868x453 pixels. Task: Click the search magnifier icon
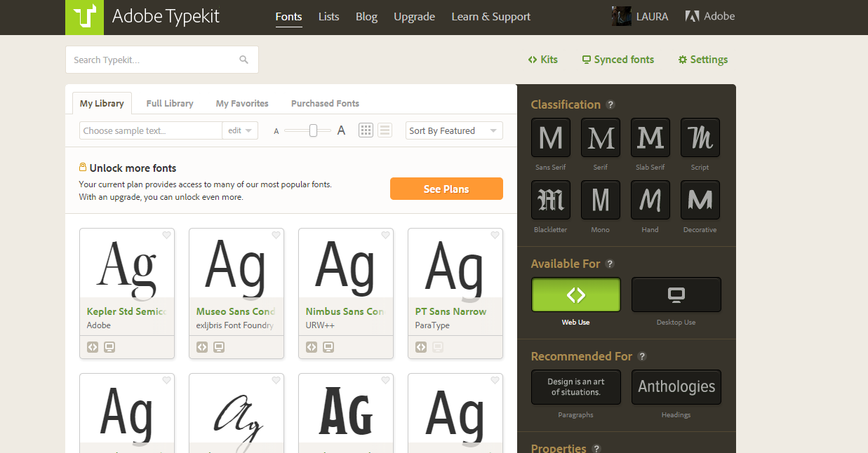pyautogui.click(x=243, y=60)
